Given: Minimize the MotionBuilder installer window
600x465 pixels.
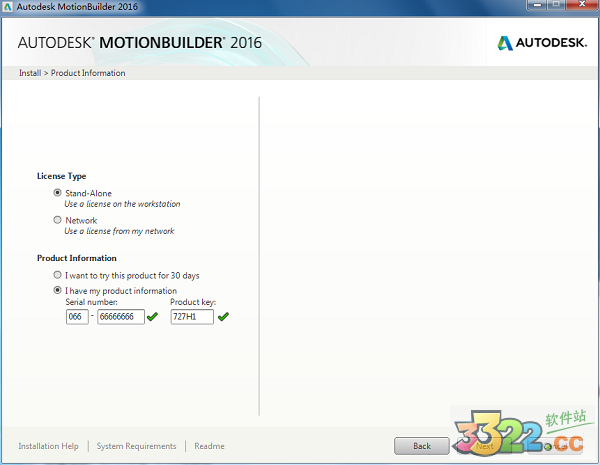Looking at the screenshot, I should click(x=538, y=5).
